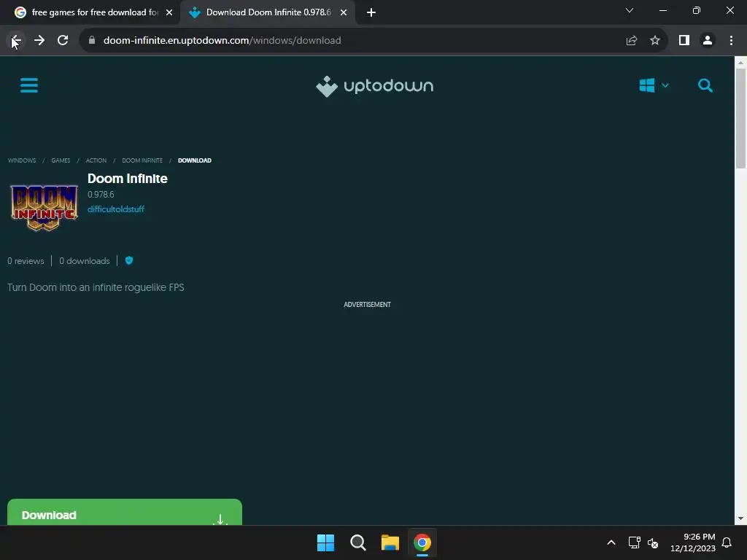Click the browser Forward arrow
Screen dimensions: 747x560
click(x=39, y=41)
